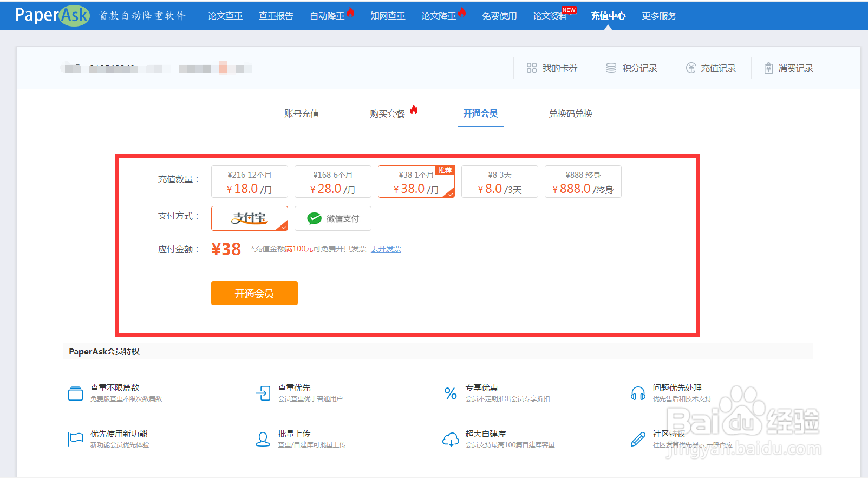Choose 微信支付 as payment method
This screenshot has width=868, height=478.
click(x=333, y=218)
